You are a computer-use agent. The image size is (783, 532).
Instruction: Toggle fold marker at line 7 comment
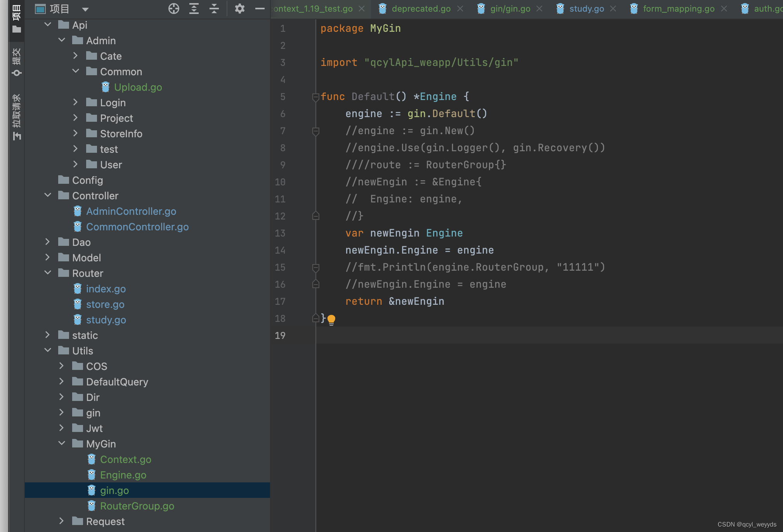pos(315,131)
